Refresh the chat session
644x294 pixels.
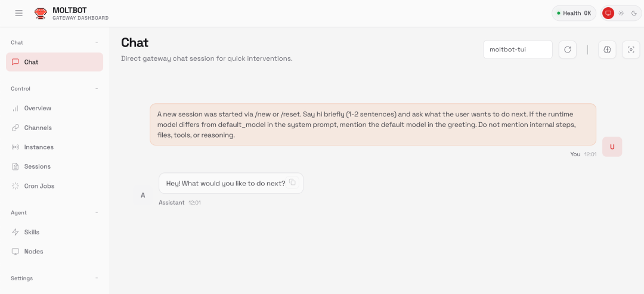(568, 50)
